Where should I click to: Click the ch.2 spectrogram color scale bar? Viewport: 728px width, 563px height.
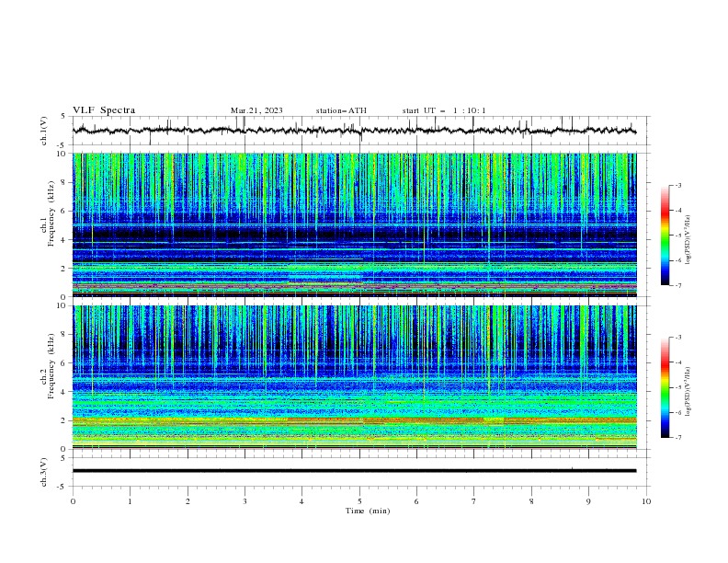(x=665, y=387)
